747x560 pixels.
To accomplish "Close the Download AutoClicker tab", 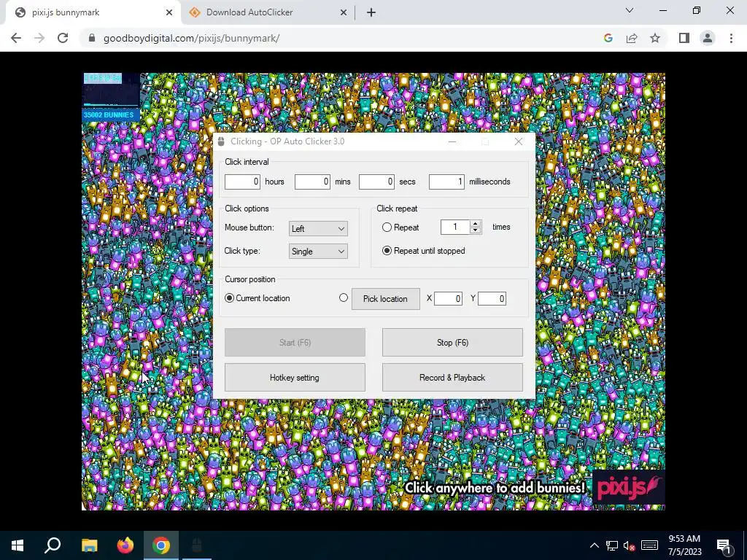I will (x=344, y=13).
